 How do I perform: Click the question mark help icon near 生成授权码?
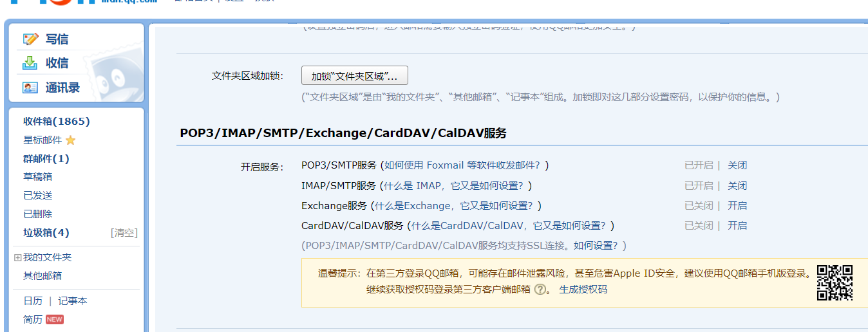pyautogui.click(x=540, y=290)
